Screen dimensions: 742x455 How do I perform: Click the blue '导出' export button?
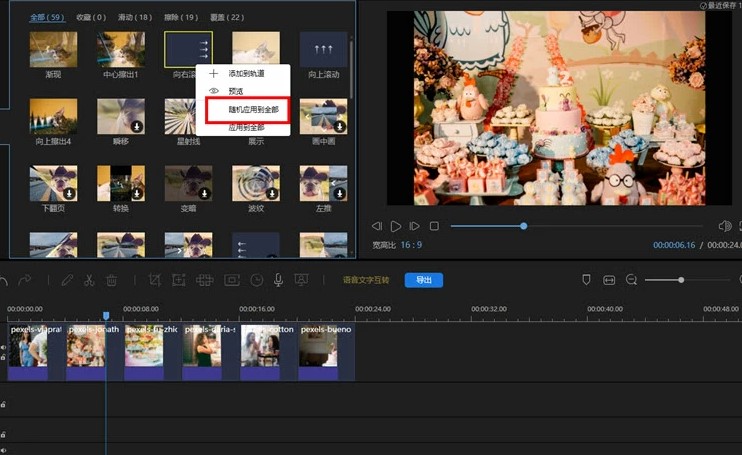click(x=423, y=280)
